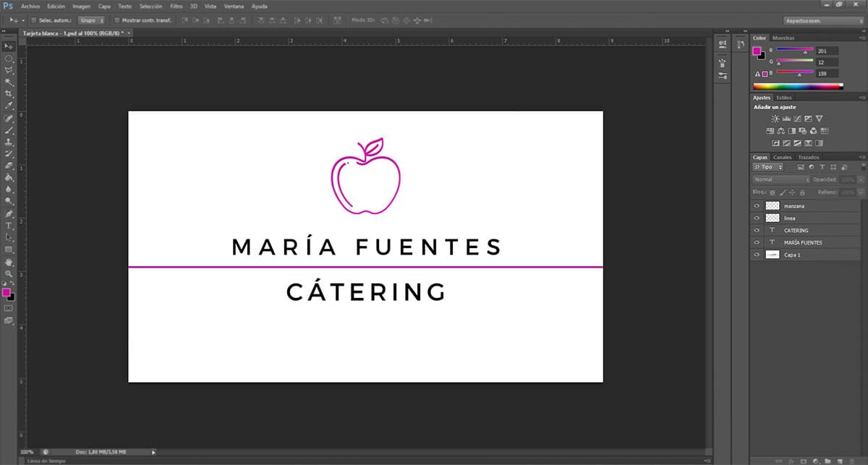Hide the Capa 1 layer
The width and height of the screenshot is (868, 465).
point(757,255)
